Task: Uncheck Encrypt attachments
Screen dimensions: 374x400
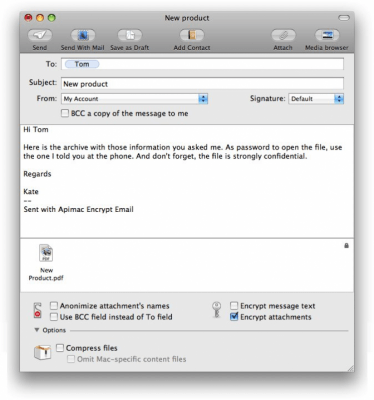Action: click(234, 317)
